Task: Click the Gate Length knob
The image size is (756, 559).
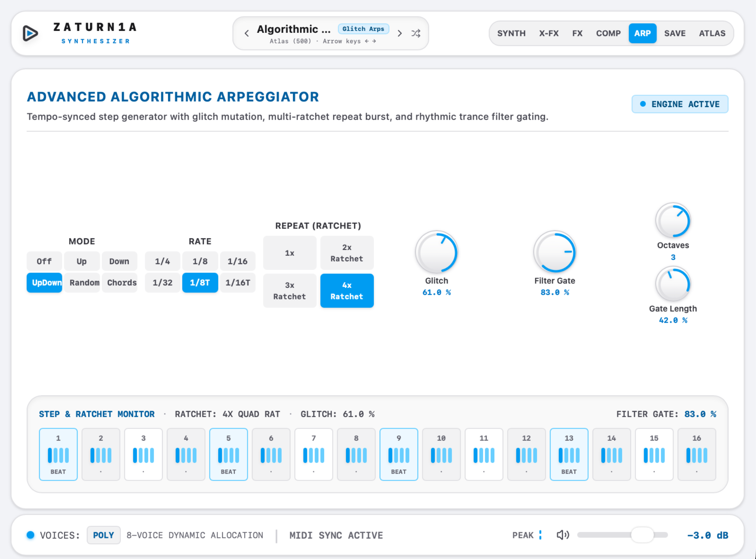Action: 673,284
